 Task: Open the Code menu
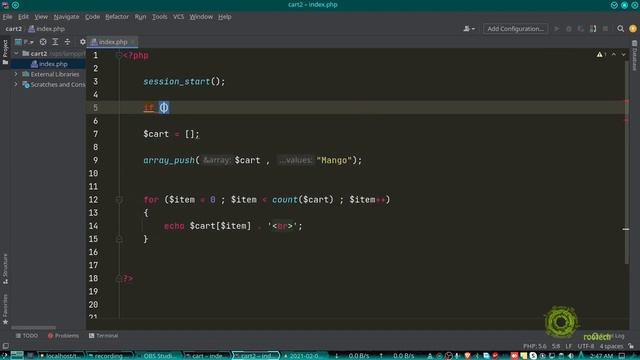click(92, 17)
